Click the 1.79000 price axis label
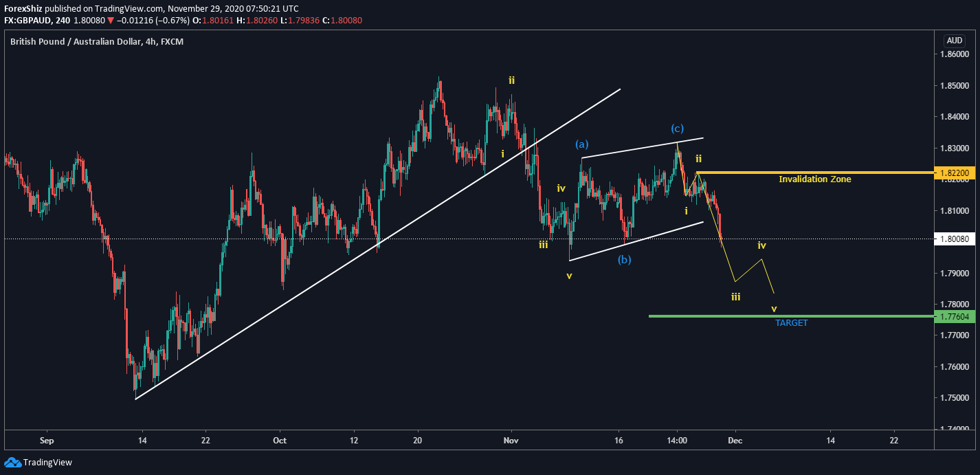The height and width of the screenshot is (475, 980). [955, 274]
